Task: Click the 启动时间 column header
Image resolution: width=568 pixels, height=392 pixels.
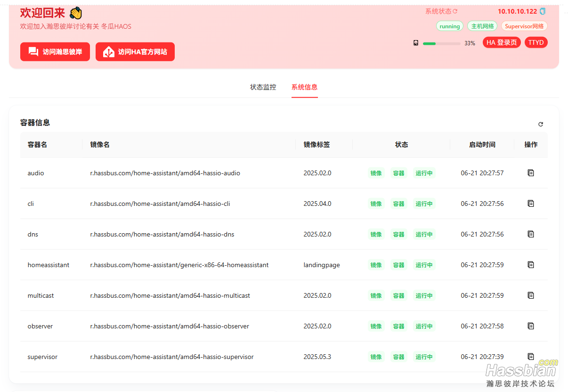Action: click(x=482, y=145)
